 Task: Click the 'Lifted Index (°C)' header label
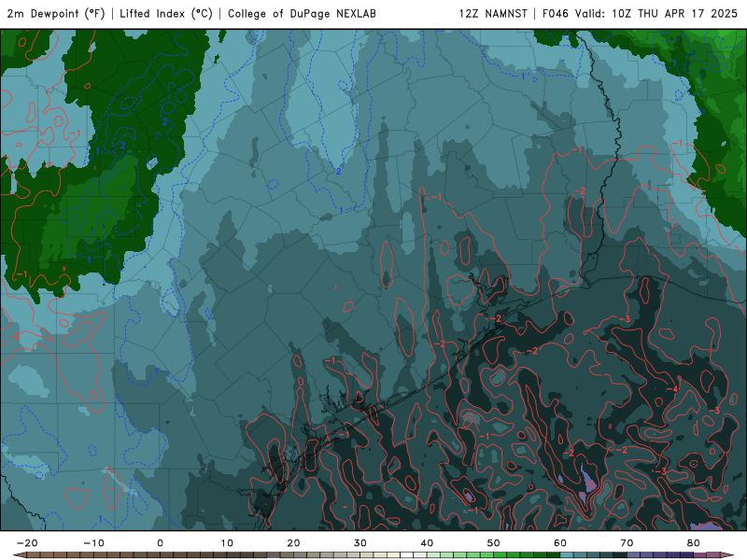click(x=166, y=13)
